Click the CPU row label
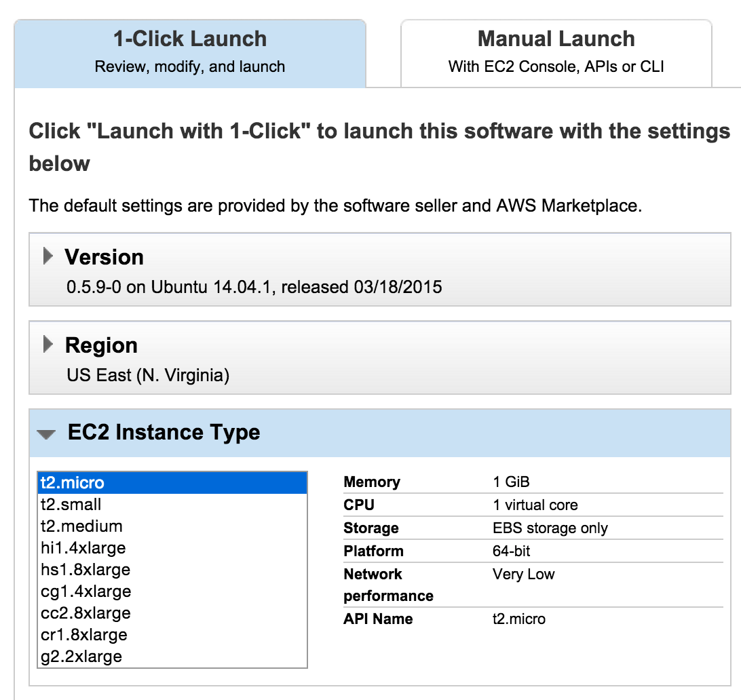 point(359,505)
